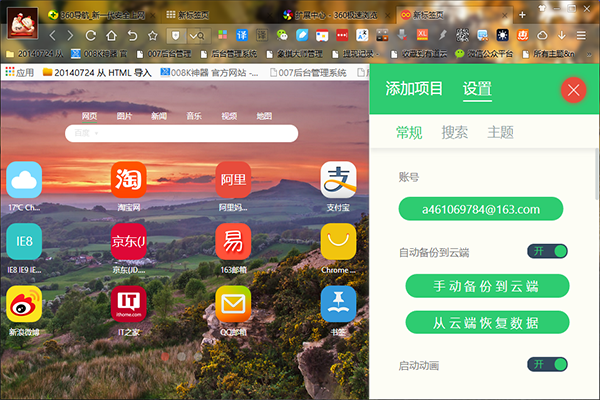Viewport: 600px width, 400px height.
Task: Open the blue bookmarks pin tile
Action: [338, 304]
